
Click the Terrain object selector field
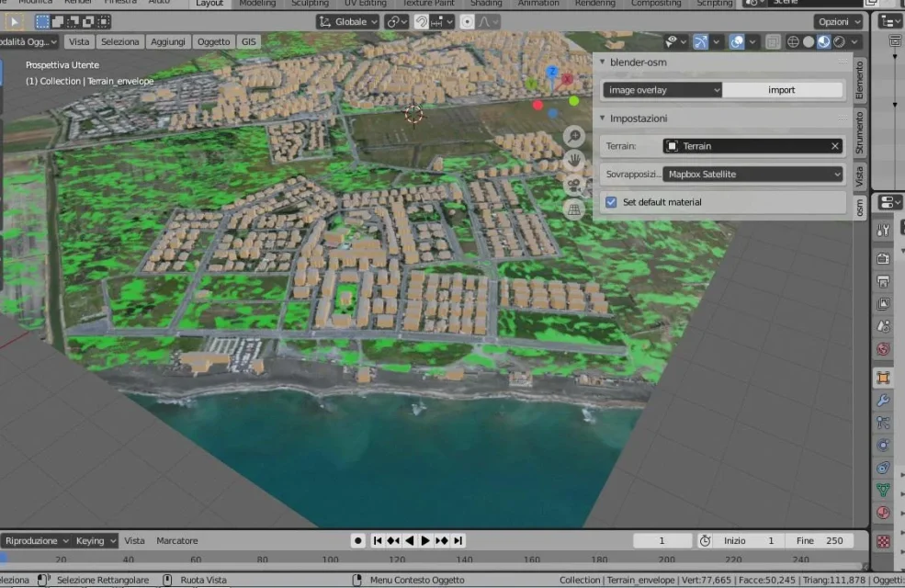(752, 146)
